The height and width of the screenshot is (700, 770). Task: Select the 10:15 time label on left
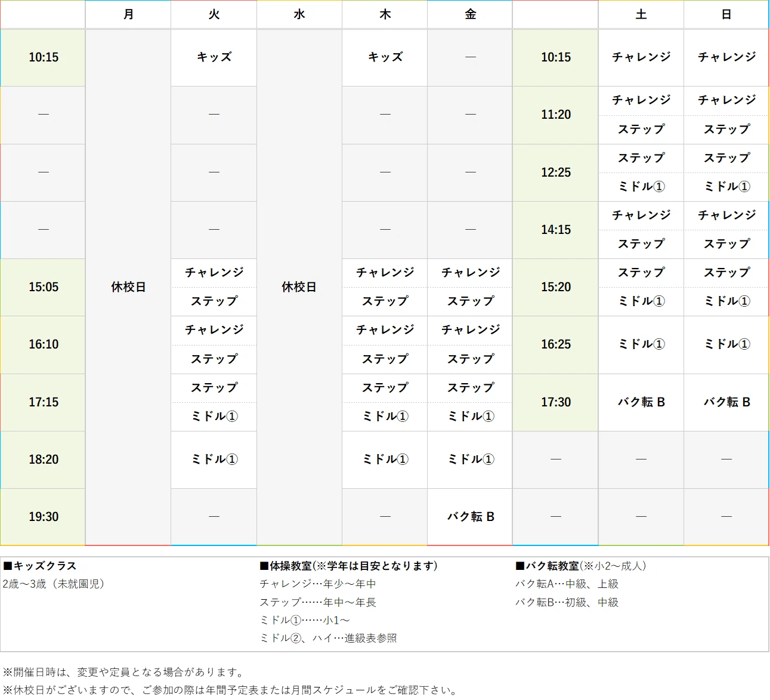point(42,57)
